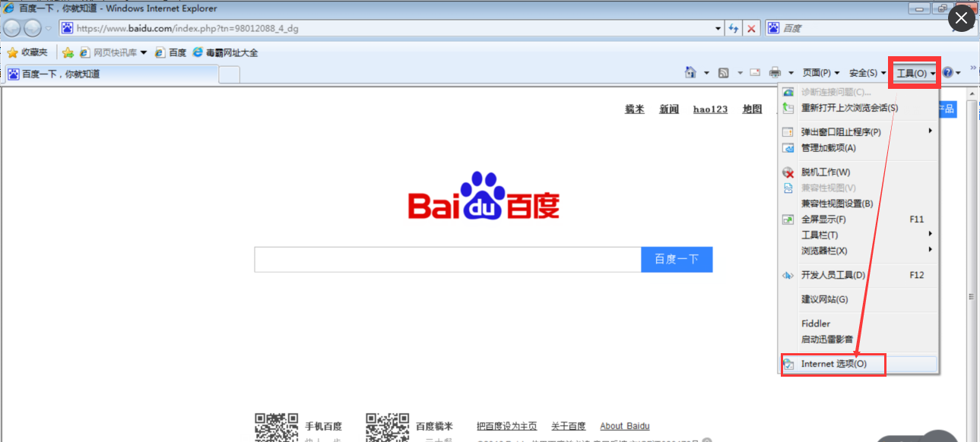Click the RSS feeds icon

tap(724, 73)
